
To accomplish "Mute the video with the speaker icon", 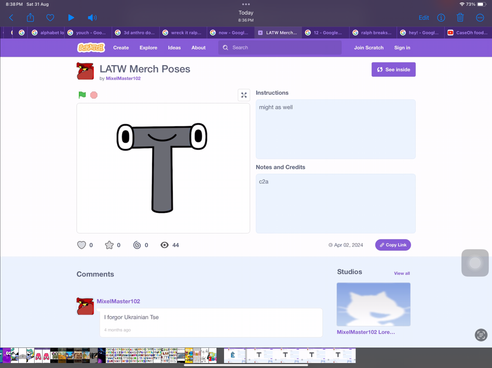I will click(92, 18).
